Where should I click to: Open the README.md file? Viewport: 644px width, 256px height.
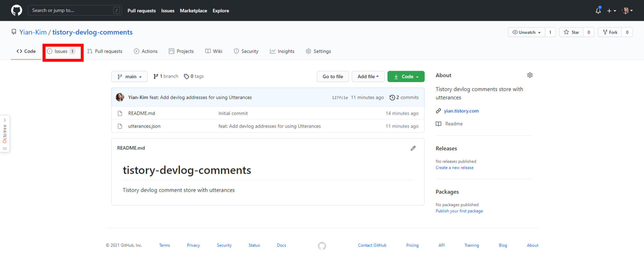(x=141, y=113)
